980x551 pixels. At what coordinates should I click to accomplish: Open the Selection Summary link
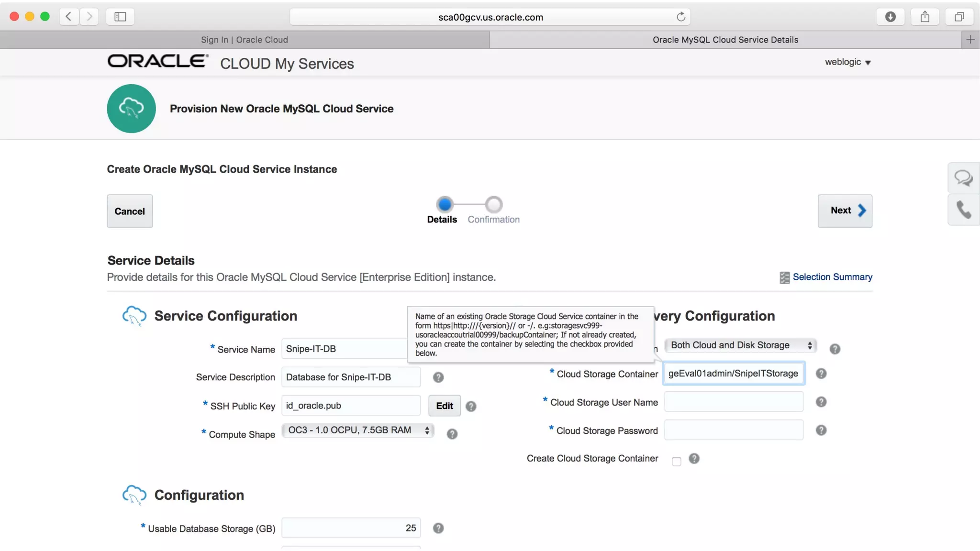tap(832, 277)
